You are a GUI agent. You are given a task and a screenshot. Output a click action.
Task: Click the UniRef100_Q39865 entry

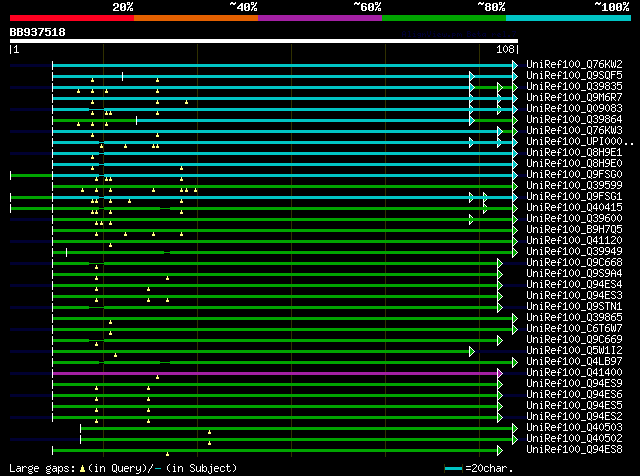click(574, 318)
